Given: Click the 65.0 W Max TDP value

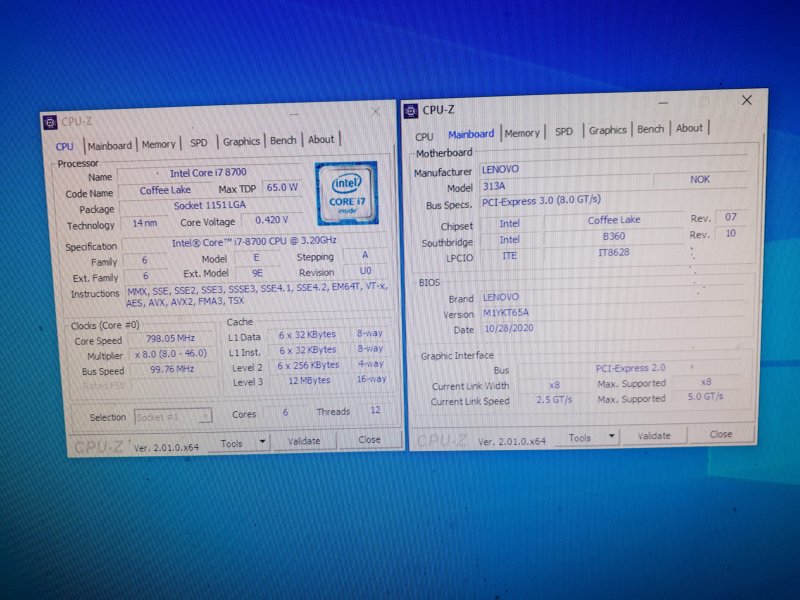Looking at the screenshot, I should [282, 187].
